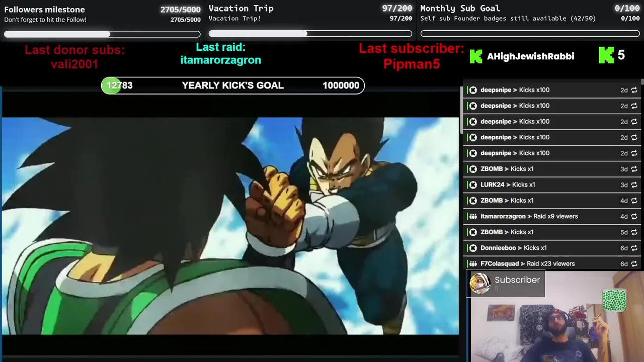
Task: Click the username AHighJewishRabbi
Action: (x=530, y=56)
